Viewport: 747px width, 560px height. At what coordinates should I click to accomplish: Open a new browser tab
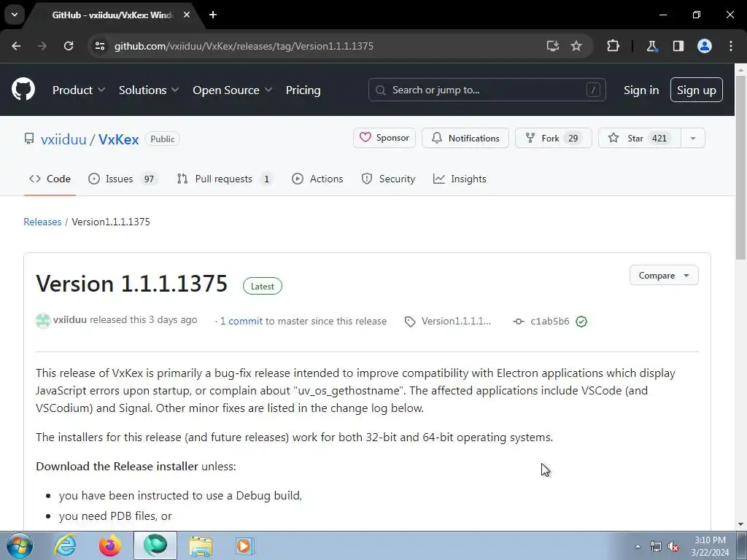[x=213, y=15]
